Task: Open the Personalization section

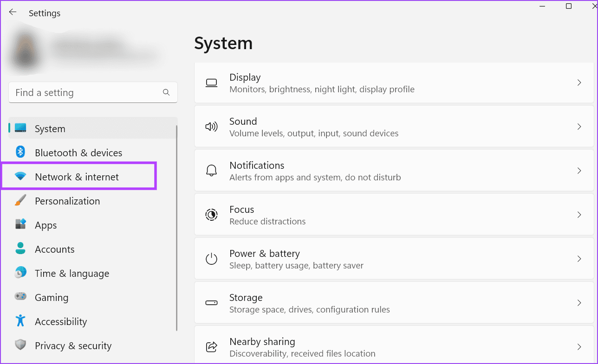Action: tap(92, 201)
